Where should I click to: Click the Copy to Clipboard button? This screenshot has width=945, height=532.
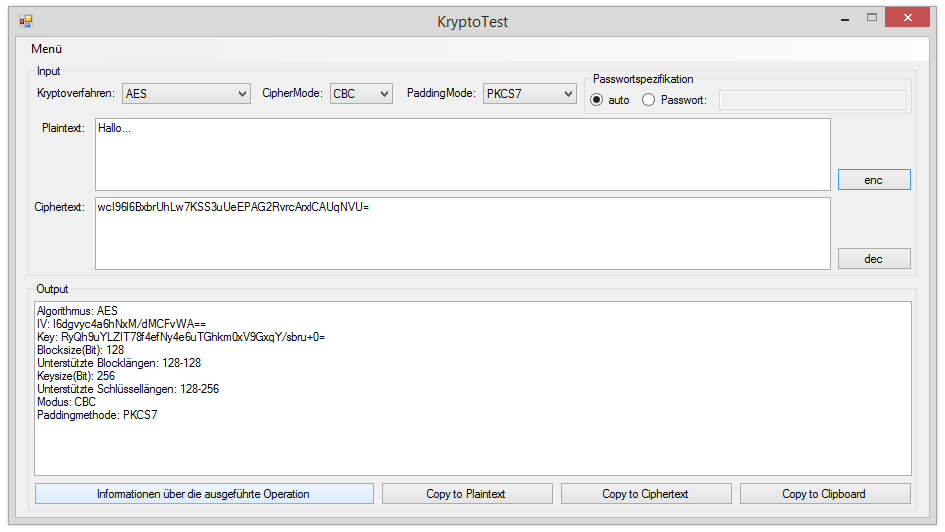coord(824,494)
